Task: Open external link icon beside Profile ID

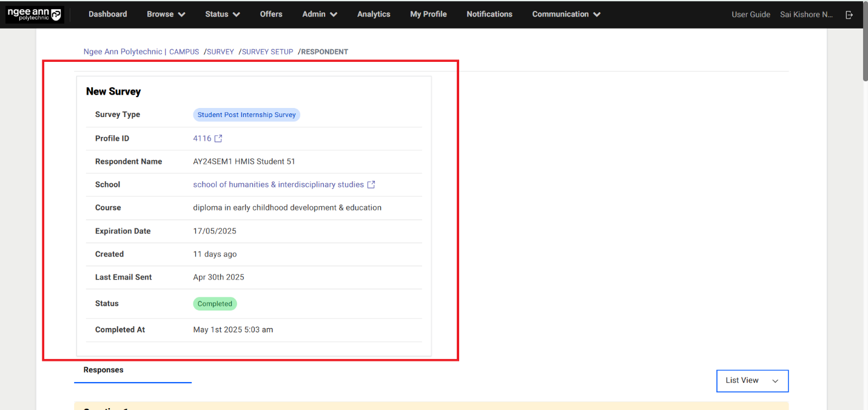Action: point(218,138)
